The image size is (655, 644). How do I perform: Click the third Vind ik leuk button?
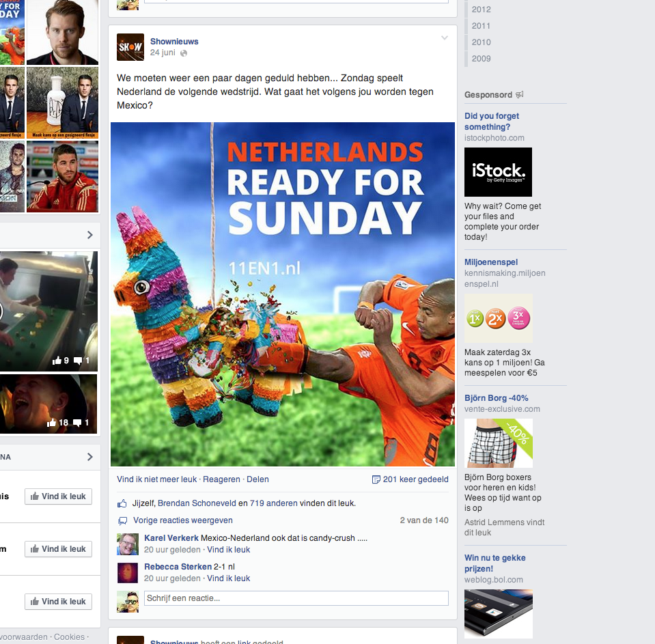point(58,602)
